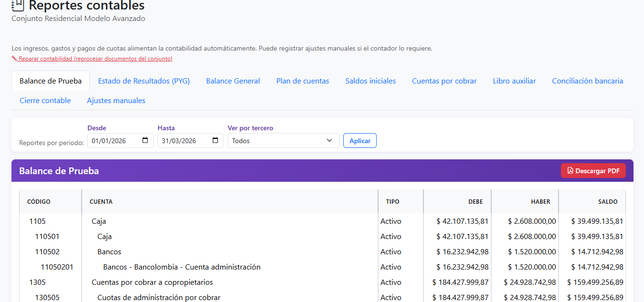Screen dimensions: 644x302
Task: Select account code 130505
Action: pos(47,298)
